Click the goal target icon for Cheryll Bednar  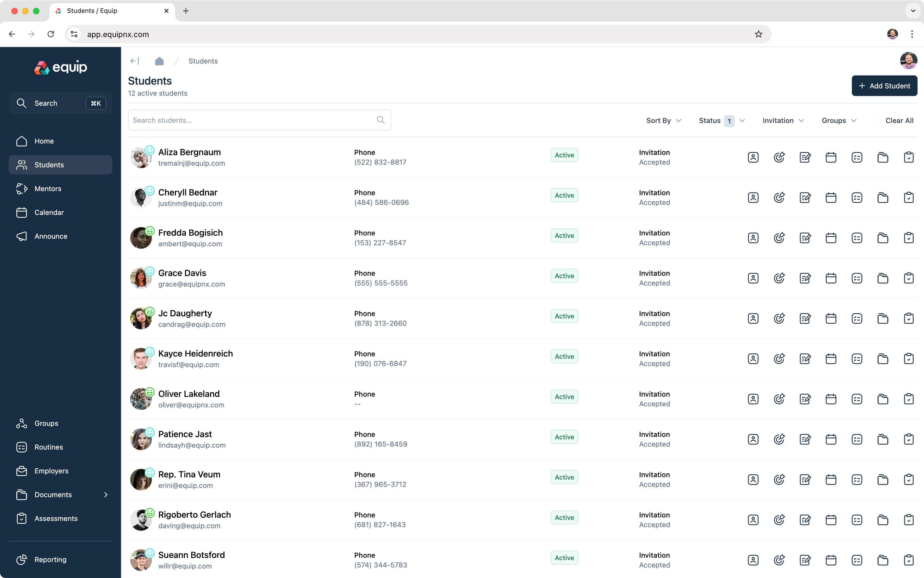(779, 197)
